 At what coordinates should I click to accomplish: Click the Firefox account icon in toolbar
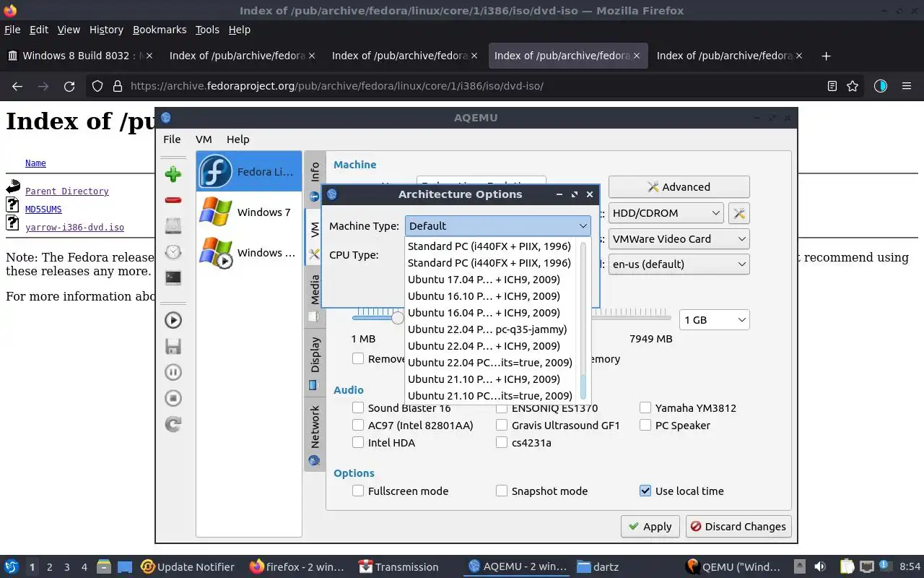tap(880, 86)
